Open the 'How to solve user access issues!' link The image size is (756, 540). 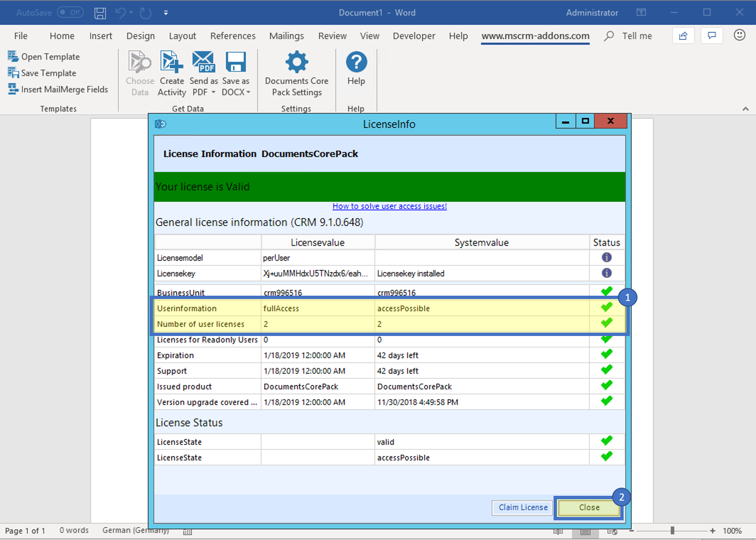click(390, 206)
